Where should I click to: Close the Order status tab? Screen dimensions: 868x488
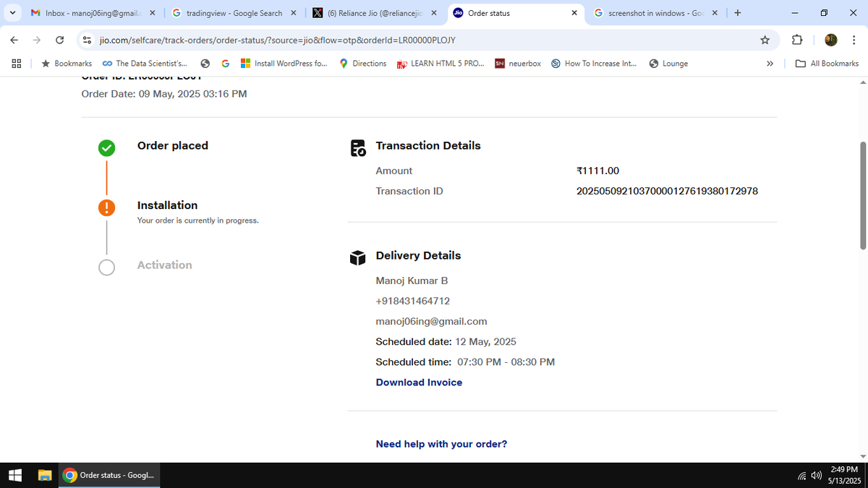574,13
